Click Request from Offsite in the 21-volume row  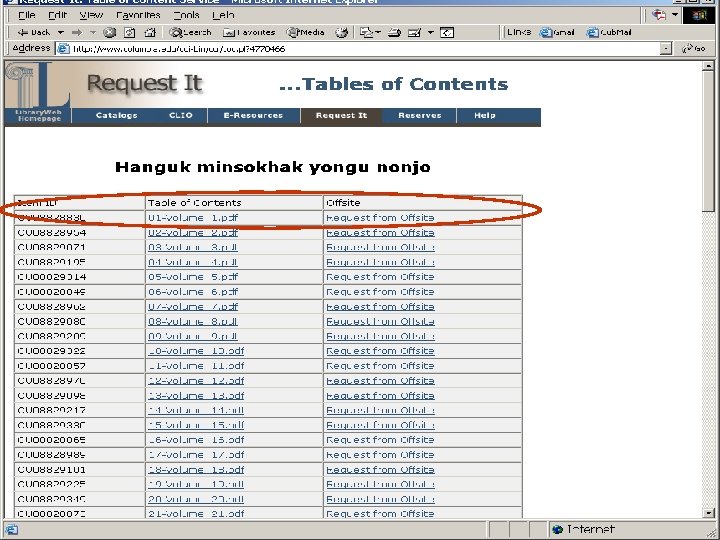[380, 514]
